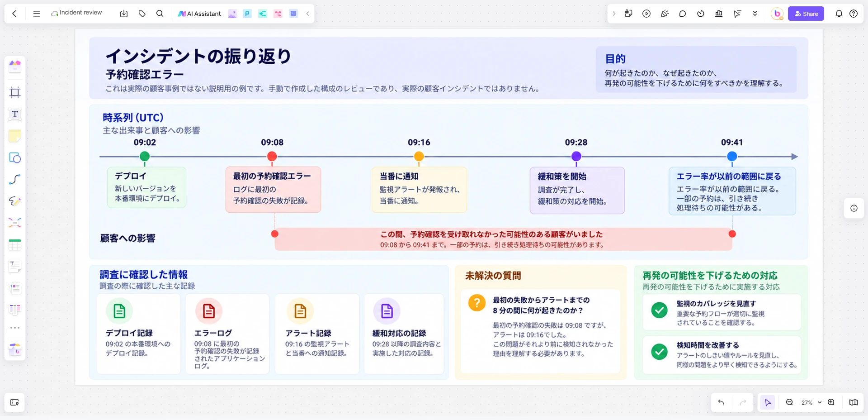The width and height of the screenshot is (868, 420).
Task: Open the main hamburger menu
Action: (37, 14)
